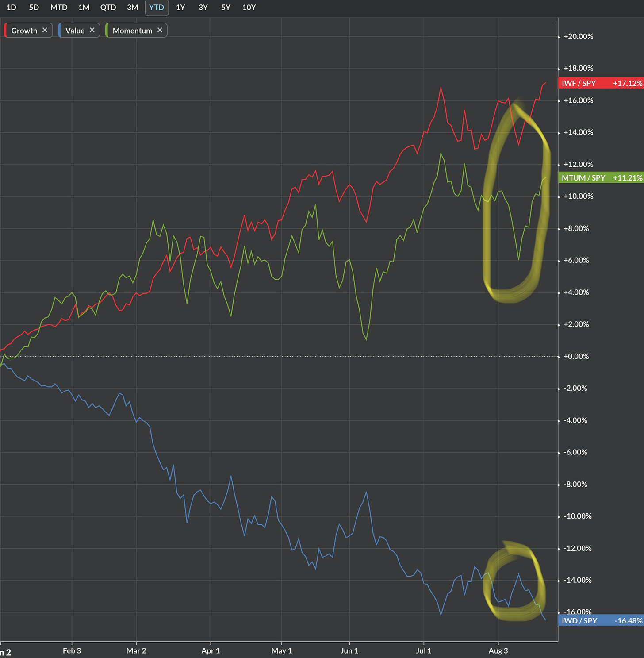This screenshot has height=658, width=644.
Task: Click the -12.00% axis label
Action: [x=577, y=548]
